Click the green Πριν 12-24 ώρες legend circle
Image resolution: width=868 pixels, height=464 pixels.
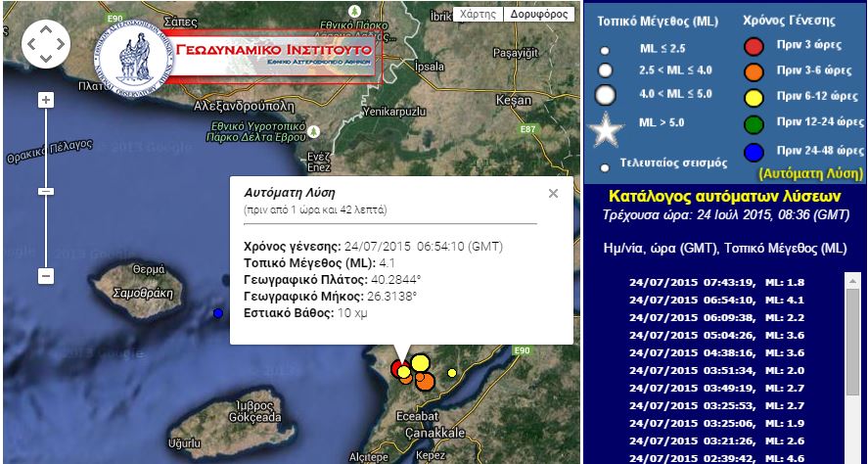click(754, 122)
